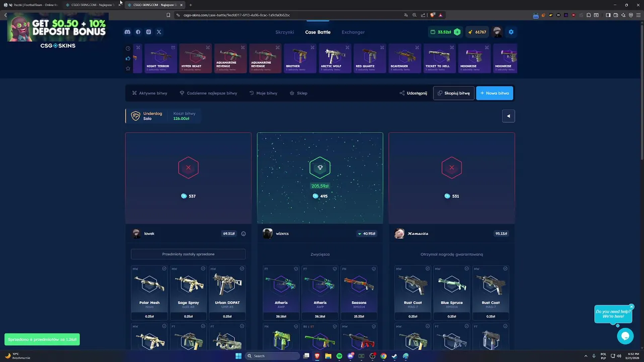Toggle the check mark on Sage Spray item
Viewport: 644px width, 362px height.
coord(203,269)
